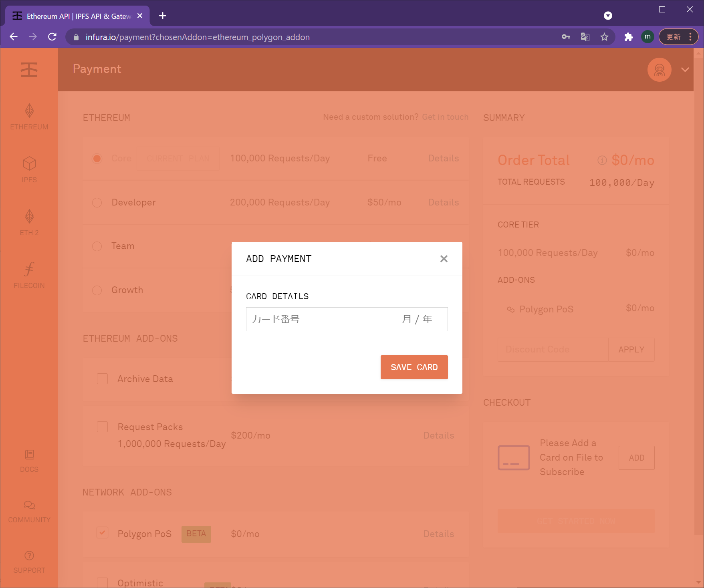Open Details for Polygon PoS add-on
Viewport: 704px width, 588px height.
coord(439,534)
